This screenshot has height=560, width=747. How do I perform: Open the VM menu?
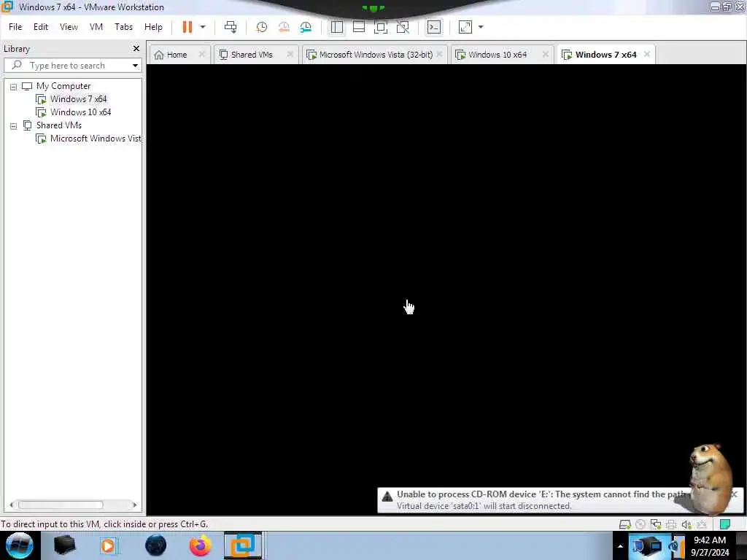96,27
